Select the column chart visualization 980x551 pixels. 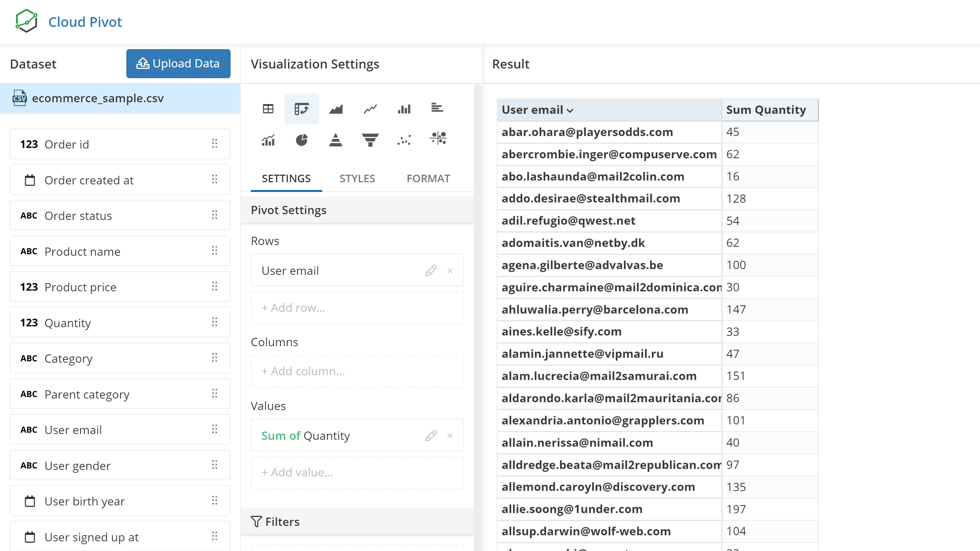[404, 109]
